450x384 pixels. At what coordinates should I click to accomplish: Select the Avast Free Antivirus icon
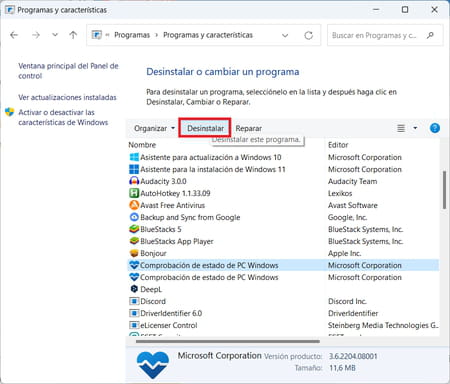tap(134, 205)
